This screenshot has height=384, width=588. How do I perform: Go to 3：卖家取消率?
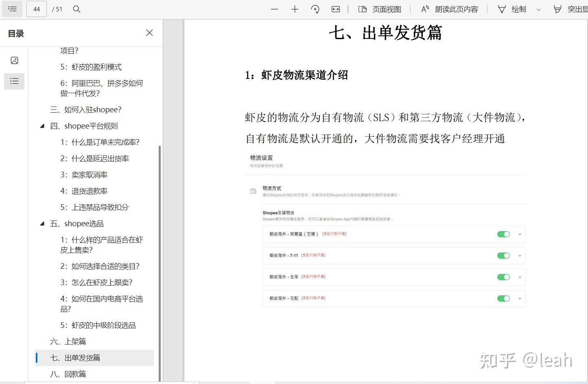tap(84, 175)
